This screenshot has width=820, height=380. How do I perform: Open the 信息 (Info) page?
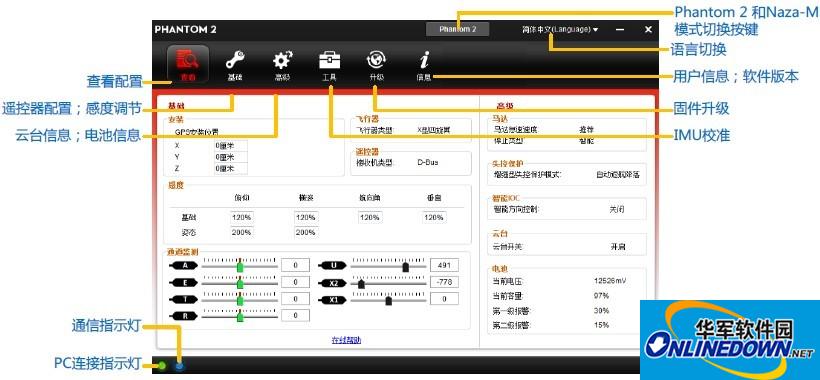pos(424,66)
